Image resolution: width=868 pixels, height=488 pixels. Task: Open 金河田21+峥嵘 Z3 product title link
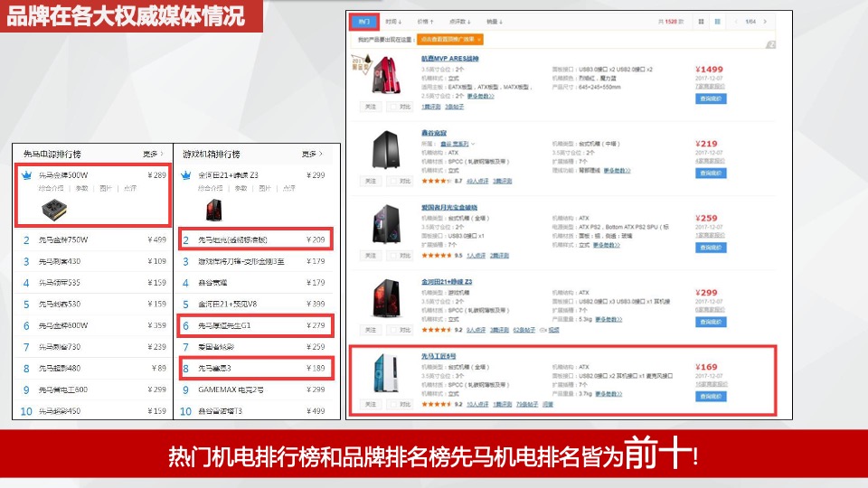[447, 282]
